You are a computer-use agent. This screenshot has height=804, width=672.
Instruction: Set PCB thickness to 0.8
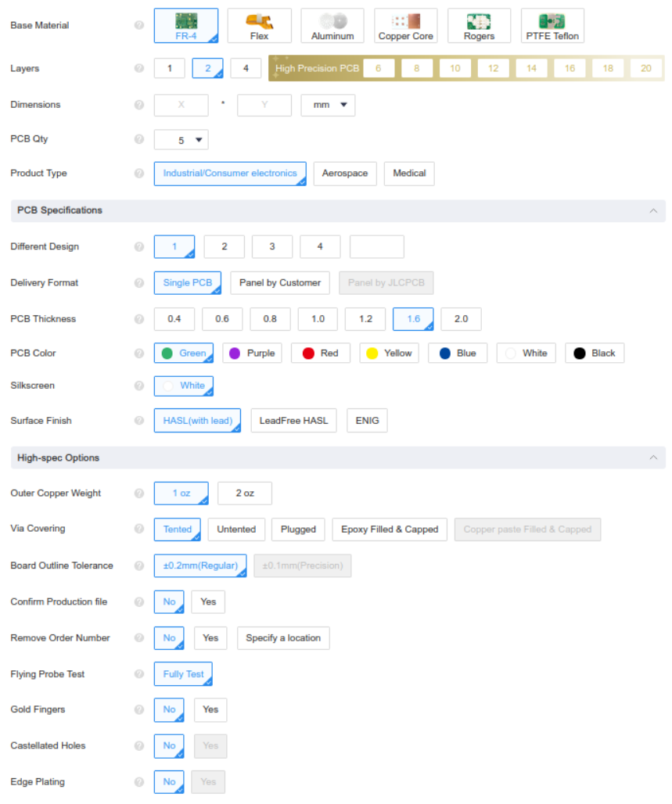coord(271,319)
